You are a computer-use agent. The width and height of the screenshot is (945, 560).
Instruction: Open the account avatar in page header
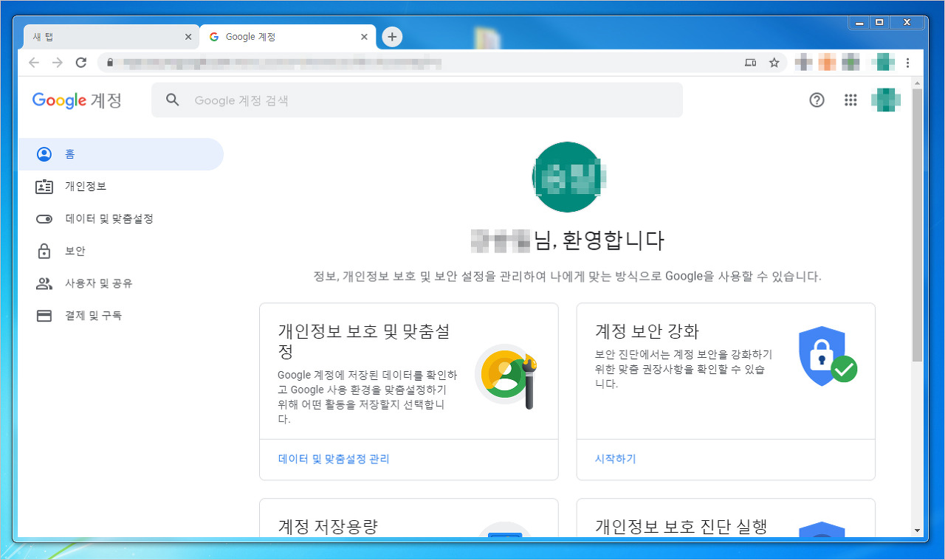pyautogui.click(x=886, y=100)
